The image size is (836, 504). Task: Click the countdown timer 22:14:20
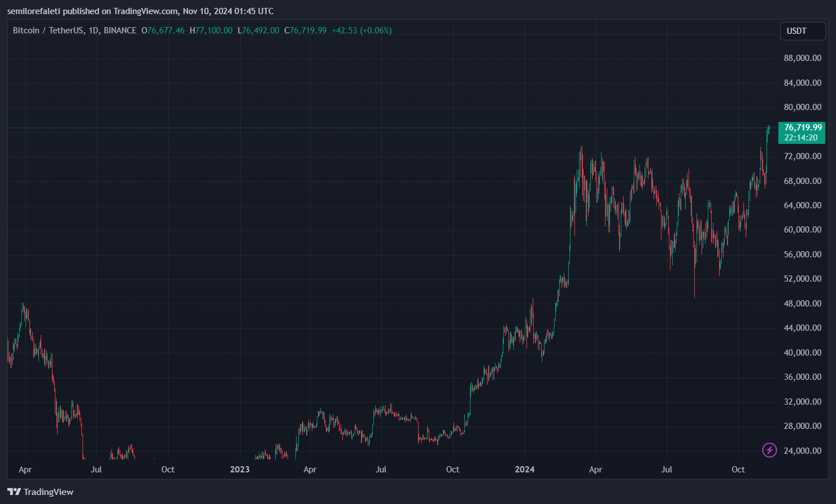pyautogui.click(x=801, y=138)
